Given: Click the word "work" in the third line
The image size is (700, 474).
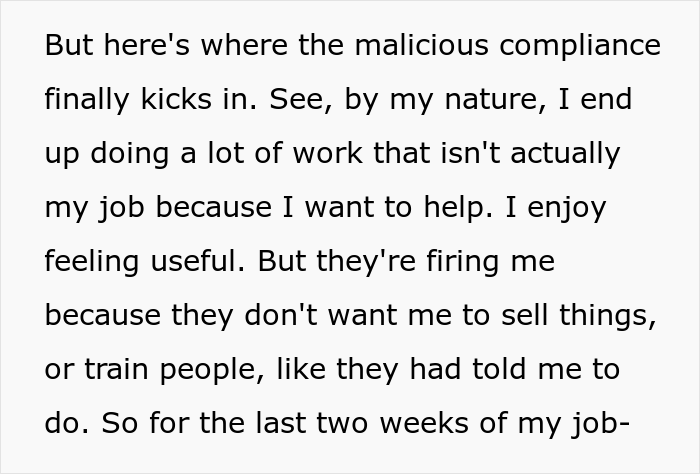Looking at the screenshot, I should (332, 155).
